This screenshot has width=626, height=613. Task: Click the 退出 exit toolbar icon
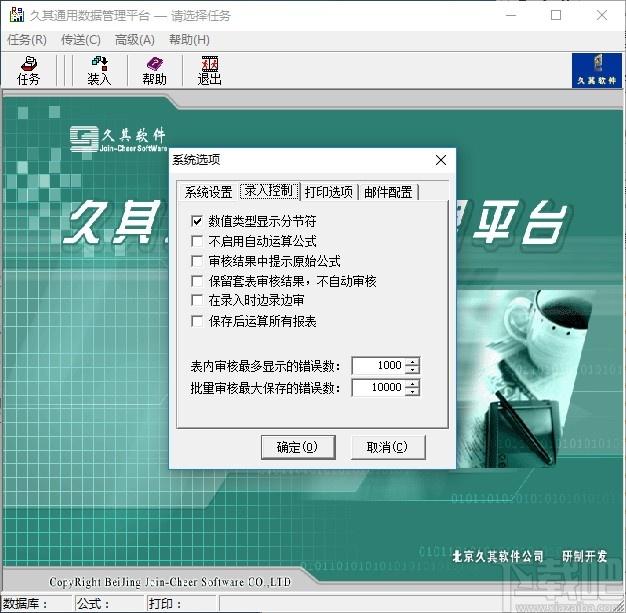tap(209, 71)
